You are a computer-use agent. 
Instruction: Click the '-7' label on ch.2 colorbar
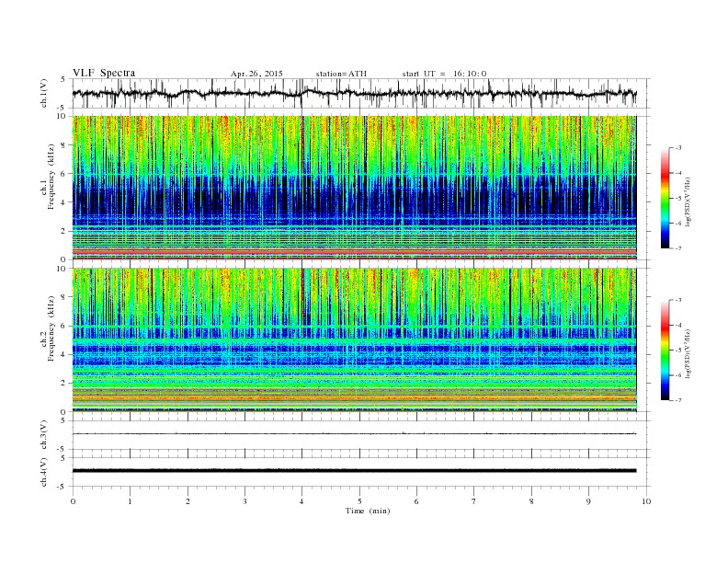coord(677,400)
